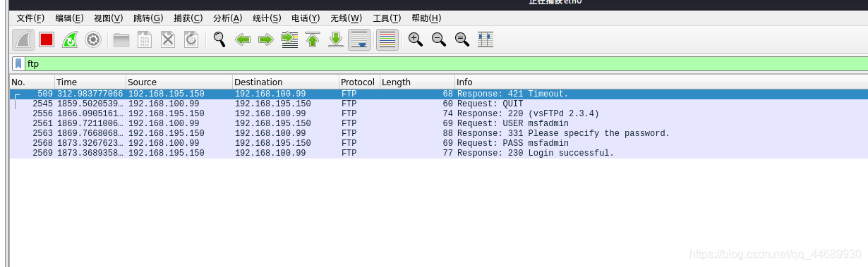Open the 无线(W) menu
868x267 pixels.
pyautogui.click(x=346, y=18)
